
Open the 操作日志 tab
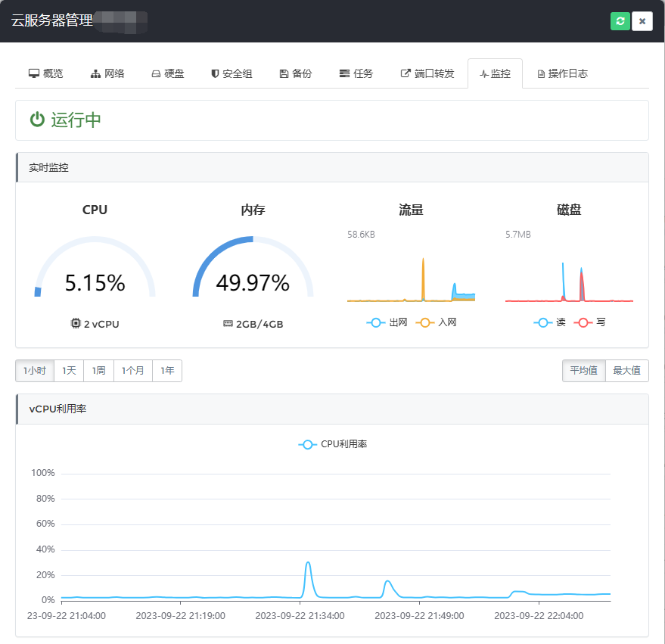[x=562, y=74]
